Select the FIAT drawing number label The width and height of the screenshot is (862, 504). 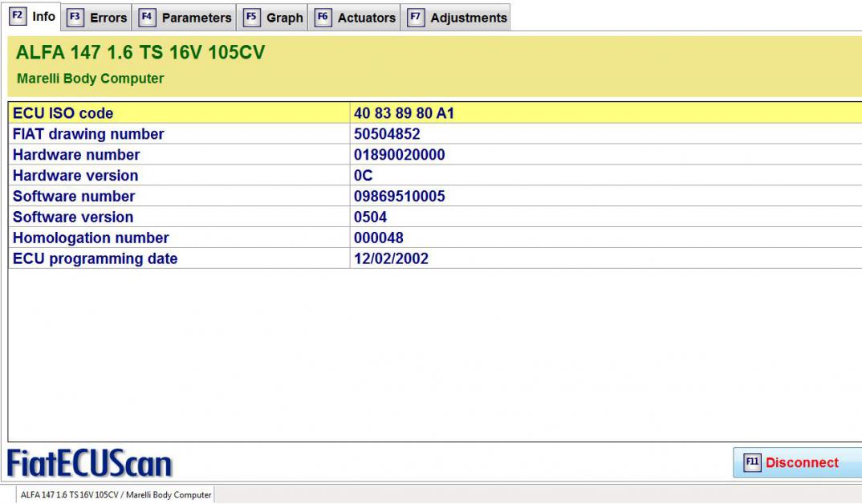click(88, 134)
